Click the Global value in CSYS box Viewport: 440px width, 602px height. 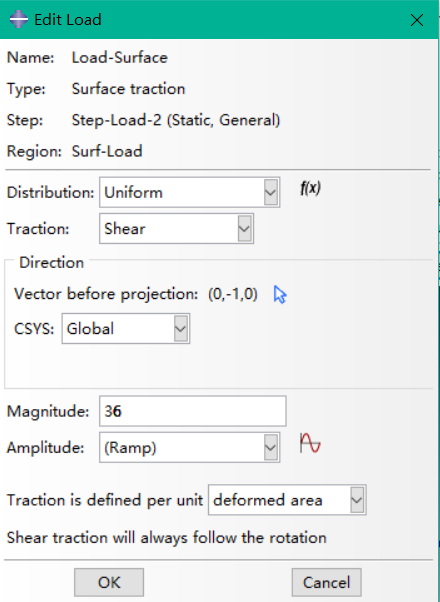90,329
